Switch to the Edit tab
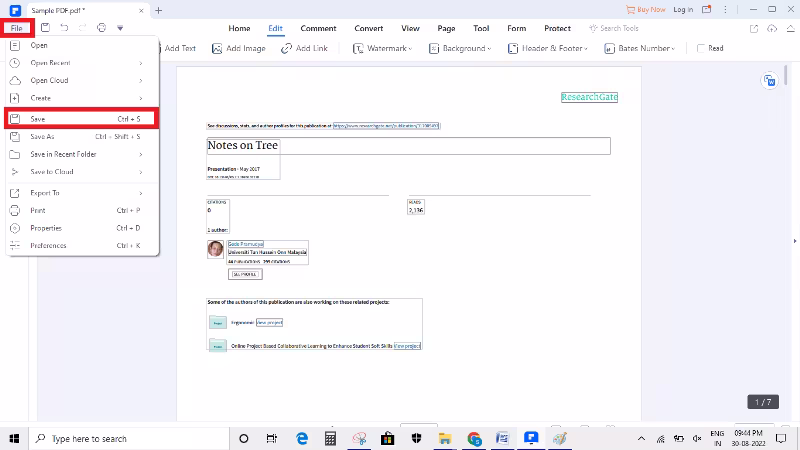 coord(276,28)
